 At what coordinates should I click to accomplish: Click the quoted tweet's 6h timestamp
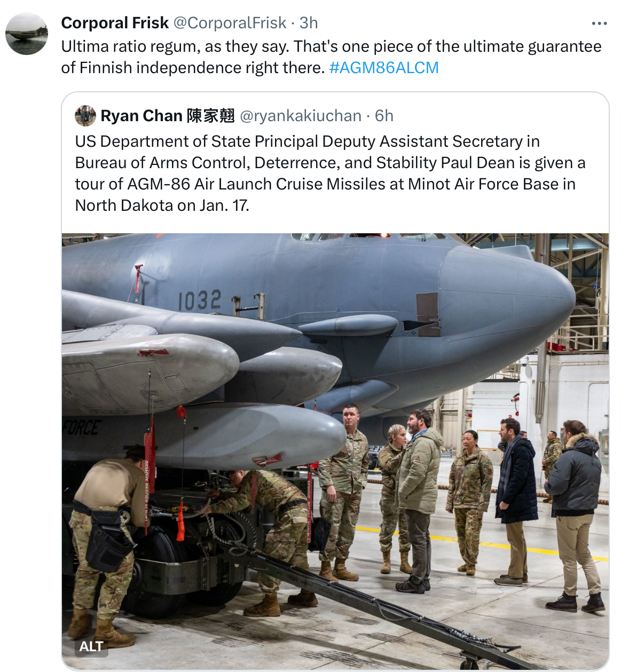(x=384, y=116)
